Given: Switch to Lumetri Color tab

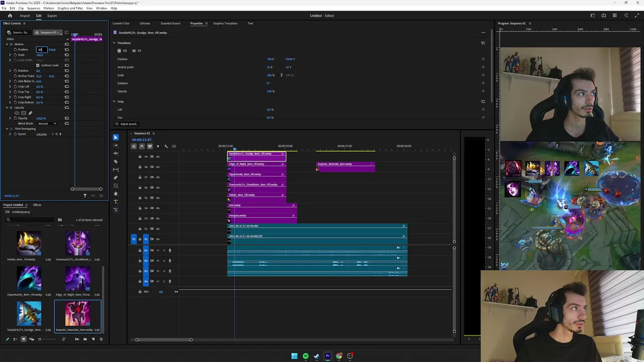Looking at the screenshot, I should [x=121, y=23].
